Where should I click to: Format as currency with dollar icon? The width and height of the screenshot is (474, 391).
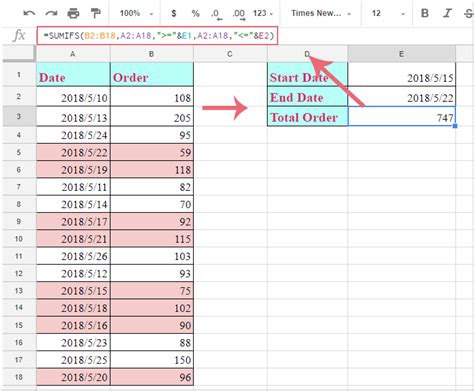[174, 13]
